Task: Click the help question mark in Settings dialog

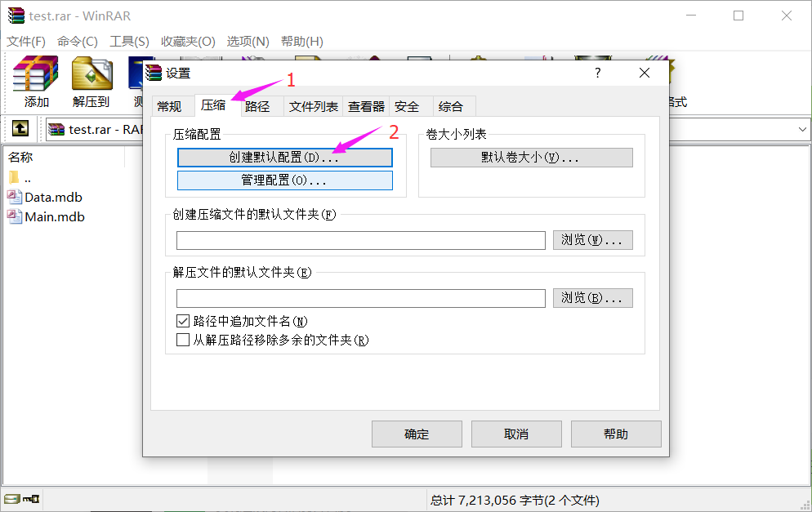Action: click(x=598, y=73)
